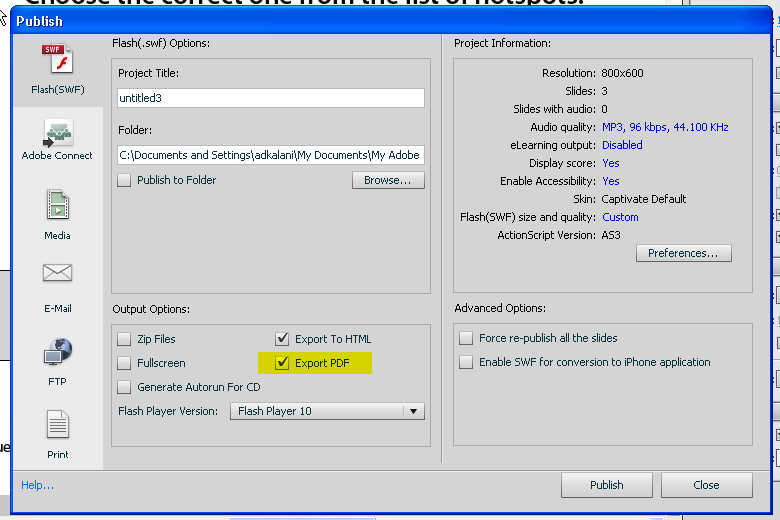Enable Generate Autorun For CD

124,387
